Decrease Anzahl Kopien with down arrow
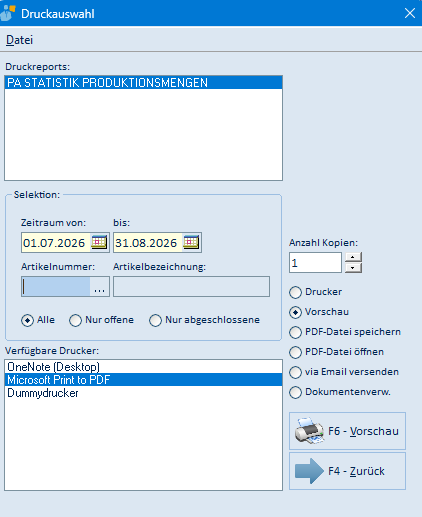Image resolution: width=422 pixels, height=517 pixels. (x=353, y=268)
